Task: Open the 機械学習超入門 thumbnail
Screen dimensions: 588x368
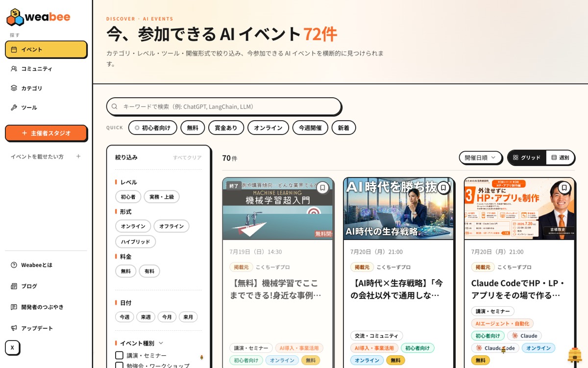Action: click(278, 209)
